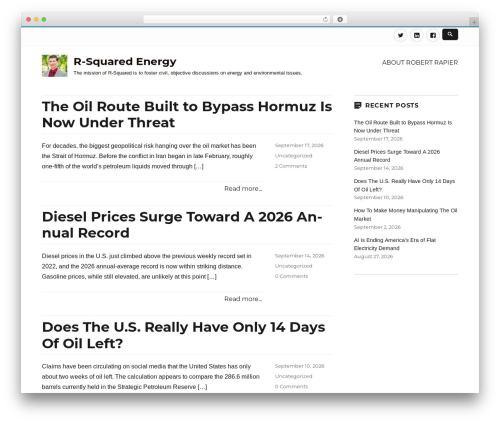Click Read more under the Diesel article
500x423 pixels.
pyautogui.click(x=243, y=299)
